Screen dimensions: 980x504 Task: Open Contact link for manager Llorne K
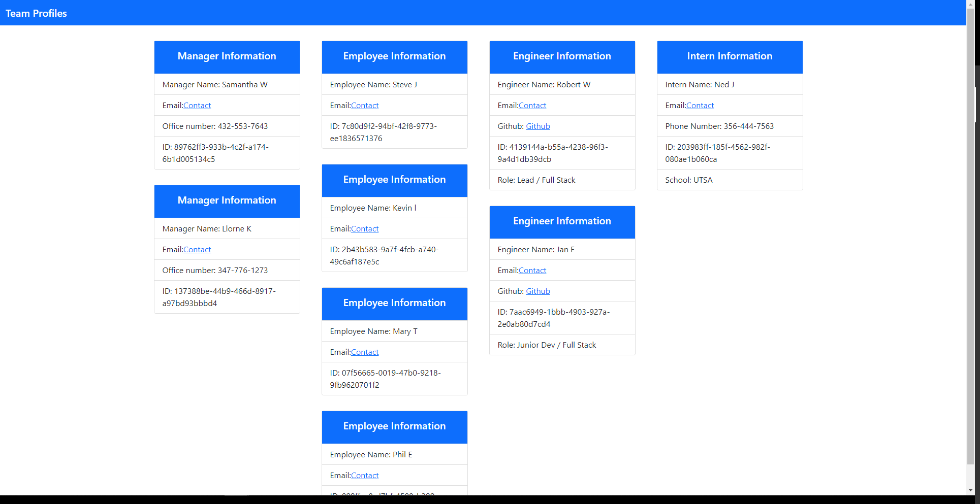[197, 249]
